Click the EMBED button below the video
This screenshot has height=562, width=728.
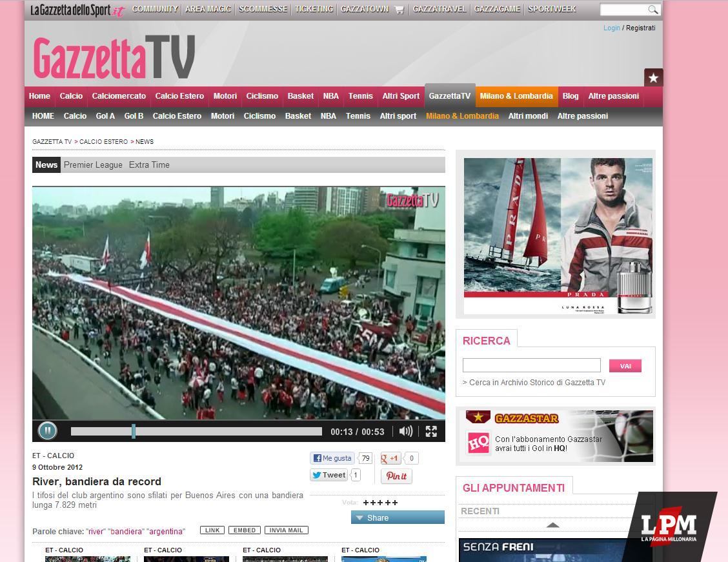pyautogui.click(x=244, y=530)
